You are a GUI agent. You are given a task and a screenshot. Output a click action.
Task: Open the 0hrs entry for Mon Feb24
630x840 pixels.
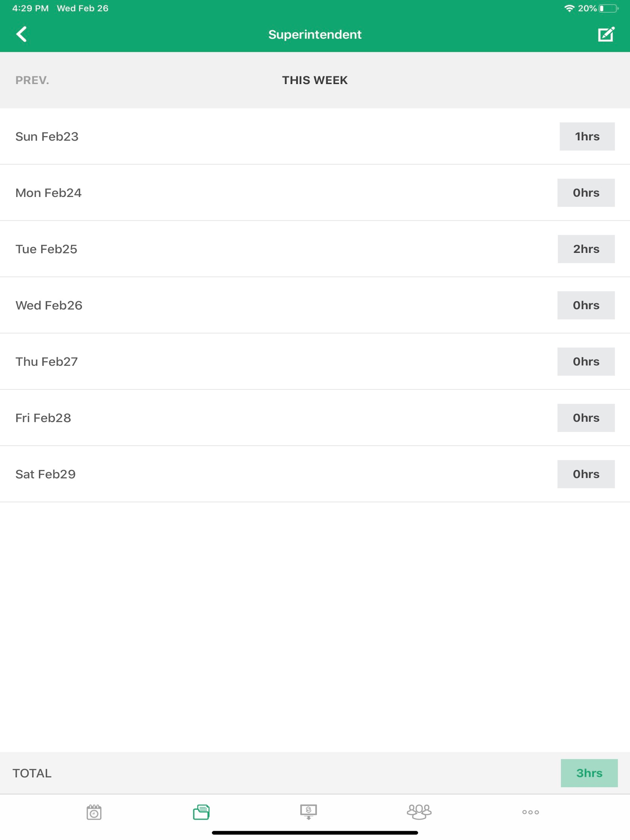586,192
